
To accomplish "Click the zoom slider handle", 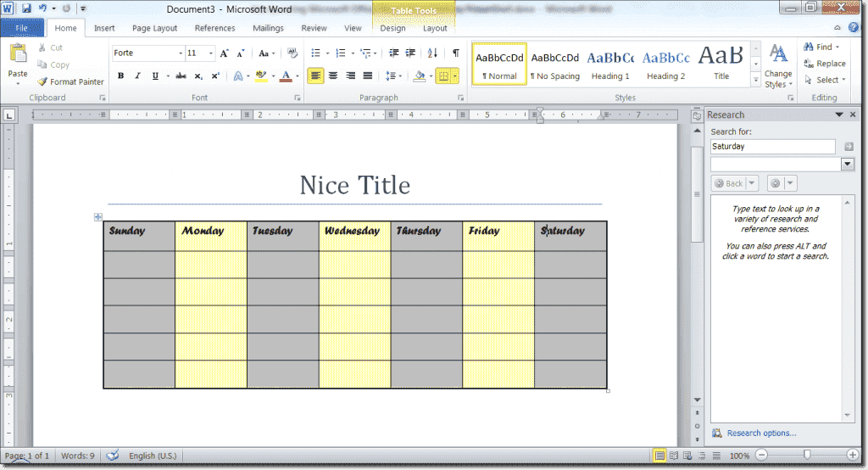I will [807, 455].
